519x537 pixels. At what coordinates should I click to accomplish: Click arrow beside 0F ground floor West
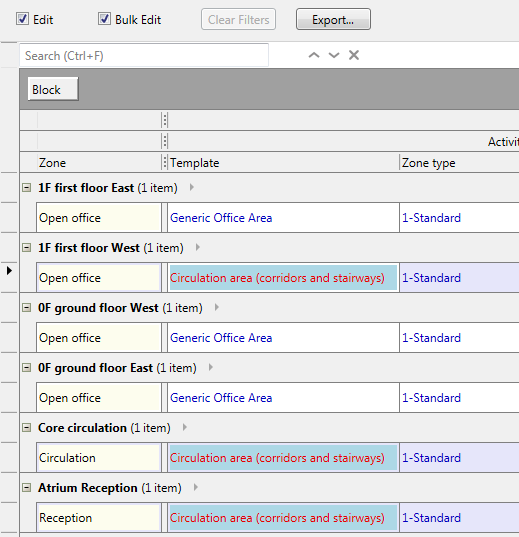pos(217,307)
